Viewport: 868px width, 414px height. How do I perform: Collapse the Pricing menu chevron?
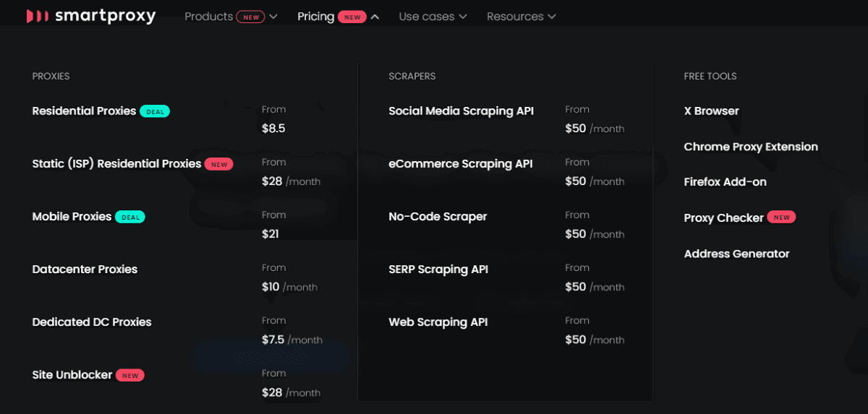pos(375,17)
